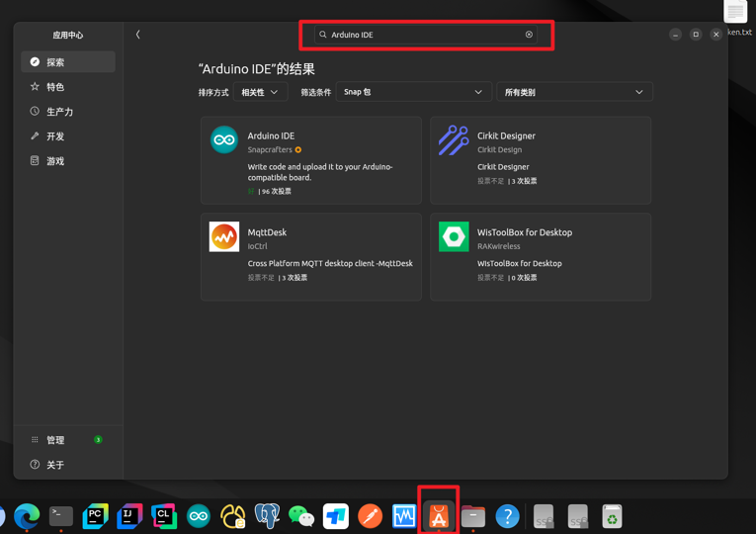This screenshot has width=756, height=534.
Task: Select the 游戏 sidebar category
Action: click(x=68, y=161)
